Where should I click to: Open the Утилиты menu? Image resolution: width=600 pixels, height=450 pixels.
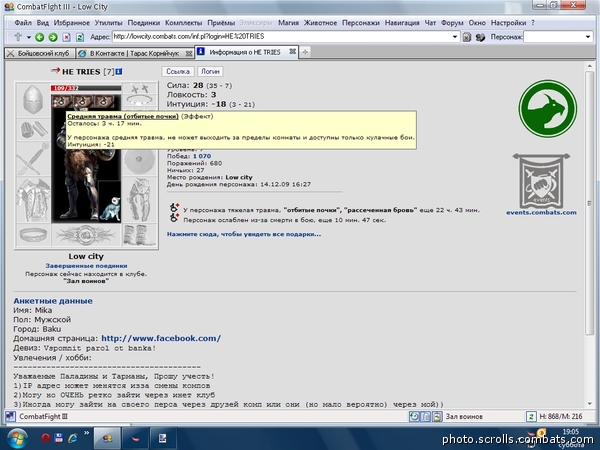tap(109, 23)
